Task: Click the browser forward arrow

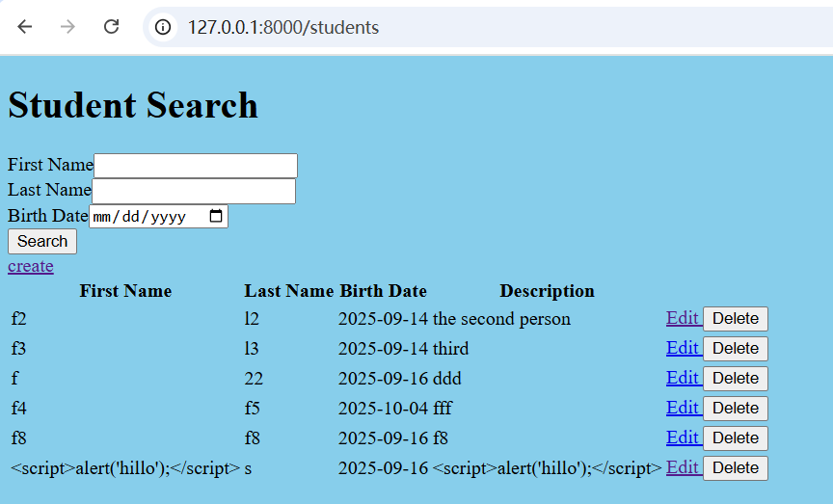Action: [67, 27]
